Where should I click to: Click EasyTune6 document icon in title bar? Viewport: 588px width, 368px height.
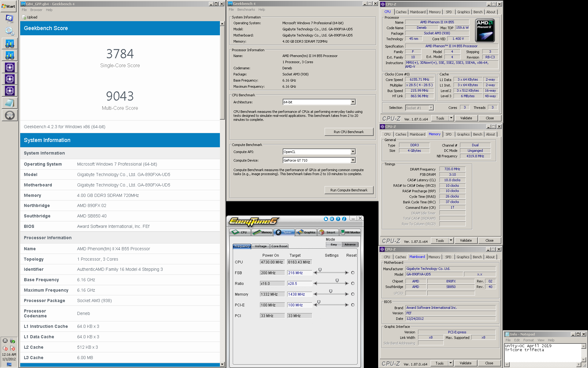click(326, 219)
